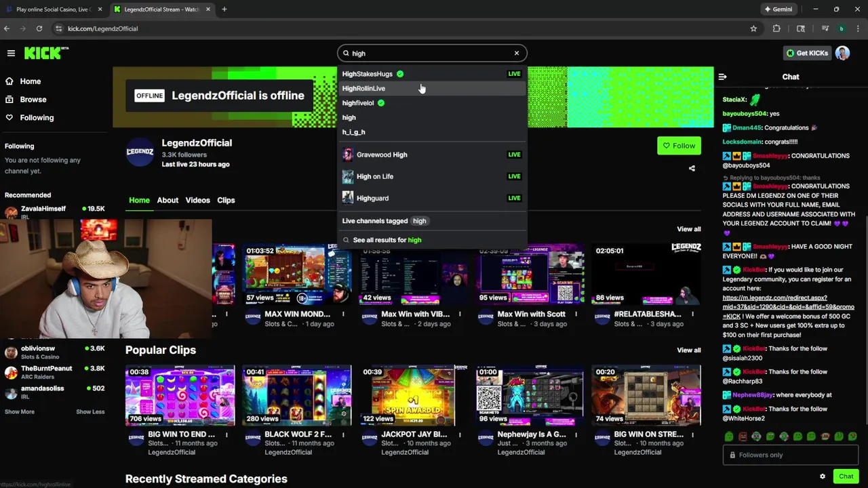Open options menu for #RELATABLESHA... video
This screenshot has height=488, width=868.
(x=693, y=314)
